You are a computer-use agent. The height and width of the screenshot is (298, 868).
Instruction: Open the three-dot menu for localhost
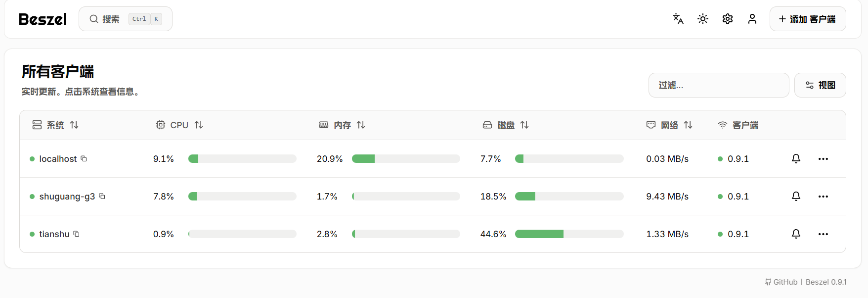click(823, 159)
